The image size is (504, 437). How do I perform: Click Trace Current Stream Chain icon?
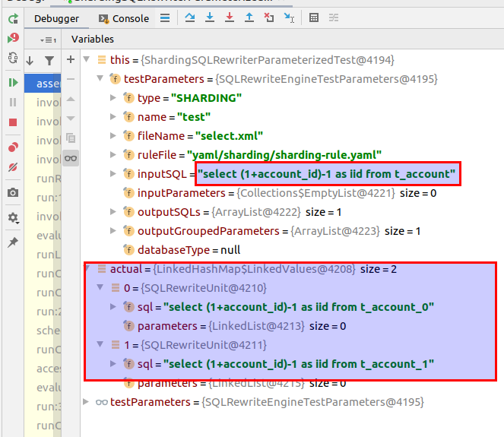point(334,17)
